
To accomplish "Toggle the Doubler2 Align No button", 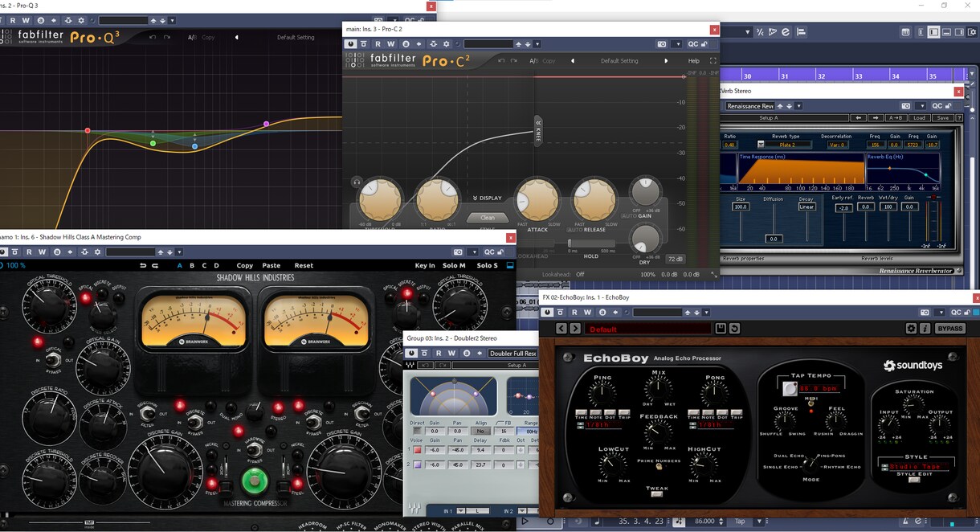I will (x=480, y=431).
